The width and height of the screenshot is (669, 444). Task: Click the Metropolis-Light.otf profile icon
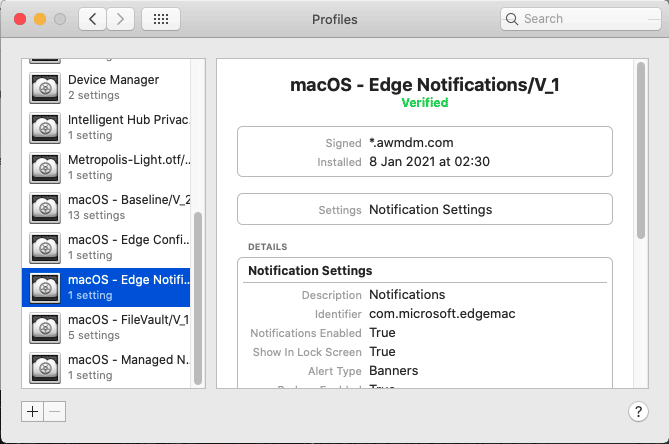pyautogui.click(x=45, y=168)
